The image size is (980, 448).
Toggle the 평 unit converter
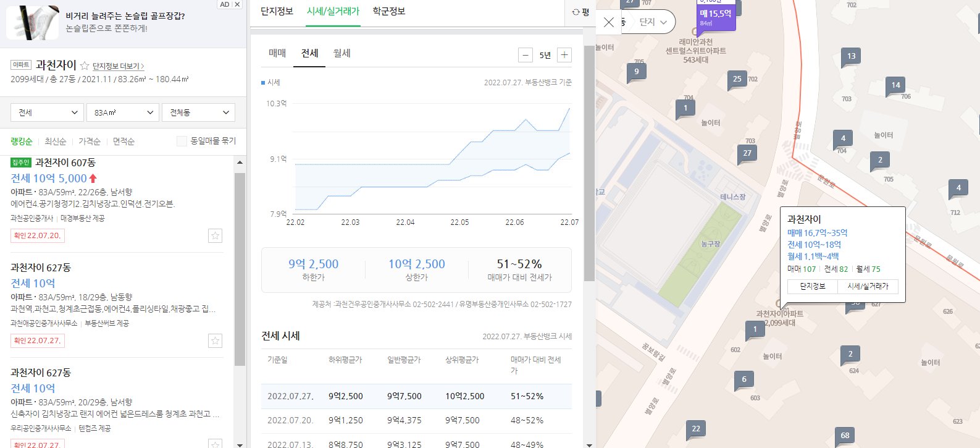pyautogui.click(x=580, y=12)
